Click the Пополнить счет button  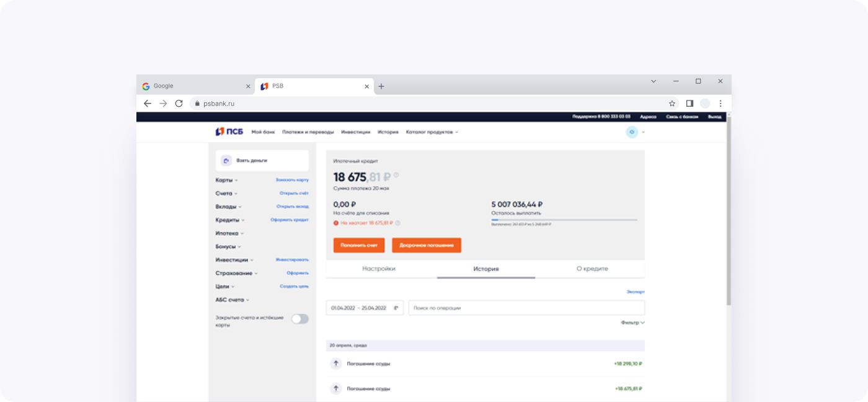pos(359,246)
